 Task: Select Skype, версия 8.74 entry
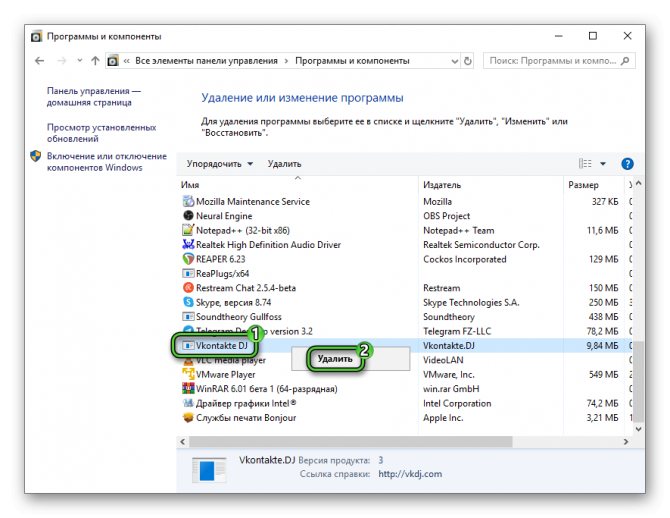coord(233,303)
